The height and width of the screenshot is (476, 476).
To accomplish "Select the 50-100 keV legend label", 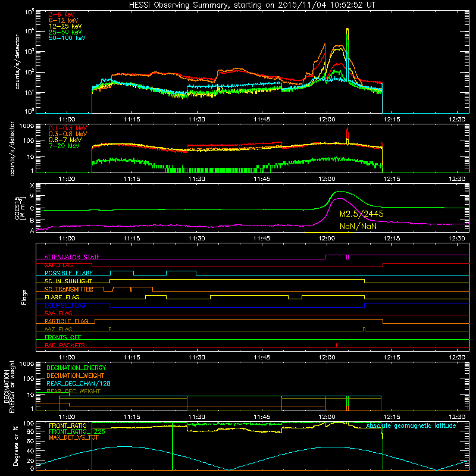I will pyautogui.click(x=67, y=38).
